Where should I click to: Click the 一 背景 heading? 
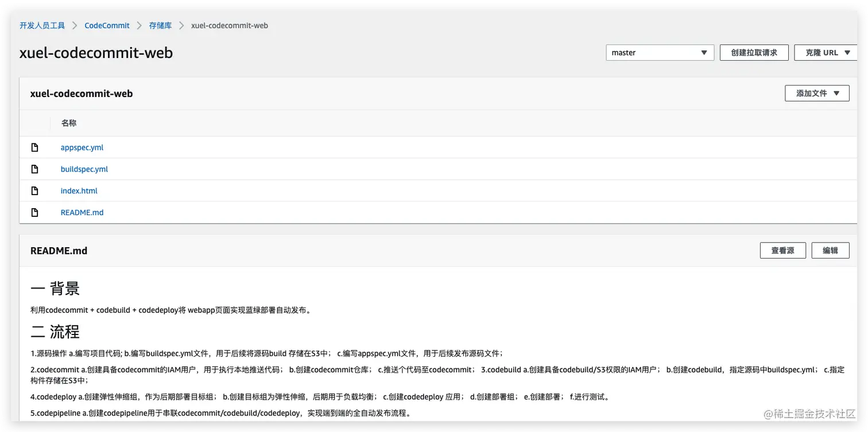click(55, 289)
